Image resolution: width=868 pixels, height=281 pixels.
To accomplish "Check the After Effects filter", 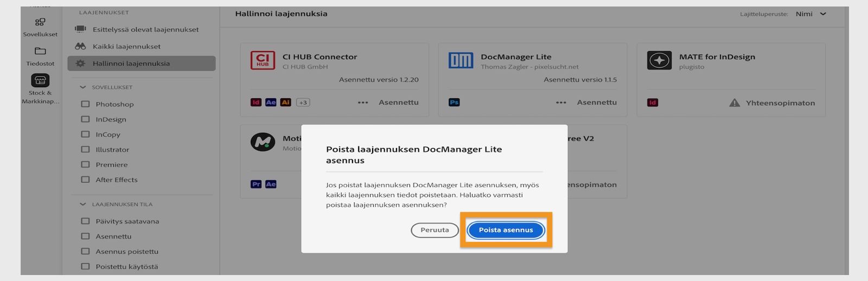I will click(x=85, y=180).
